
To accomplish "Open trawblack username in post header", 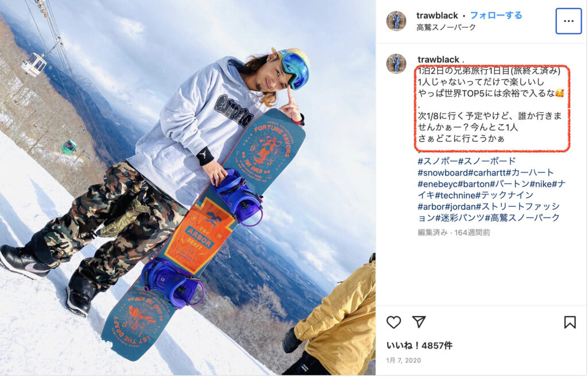I will point(437,15).
